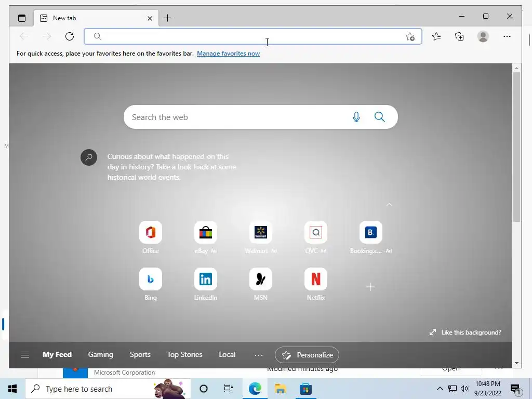Open the notification center icon
532x399 pixels.
click(x=515, y=389)
